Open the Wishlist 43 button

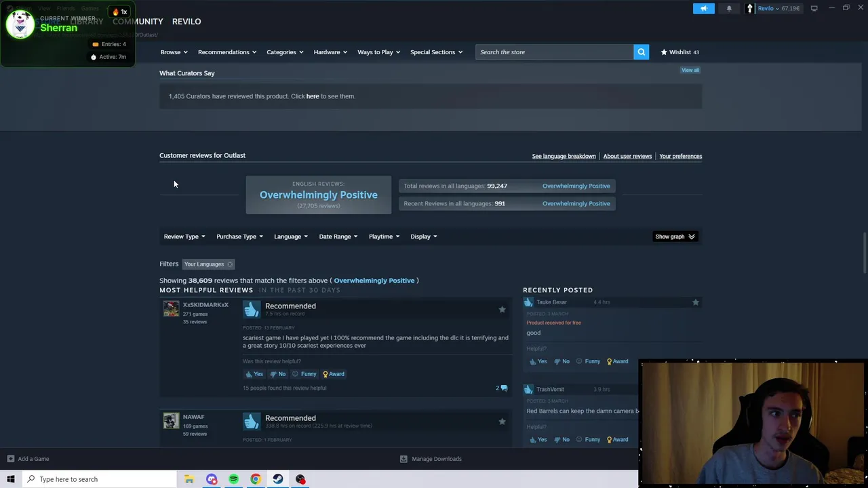pos(679,52)
